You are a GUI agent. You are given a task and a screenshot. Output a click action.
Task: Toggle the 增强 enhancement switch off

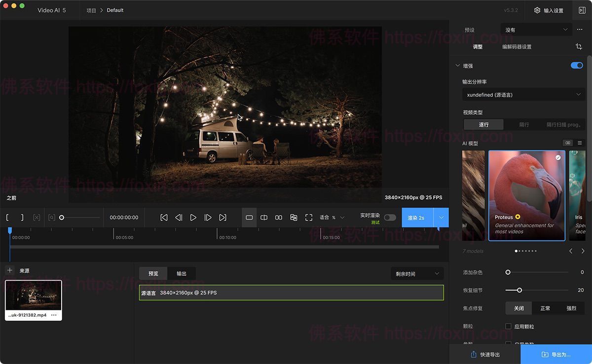[x=576, y=65]
